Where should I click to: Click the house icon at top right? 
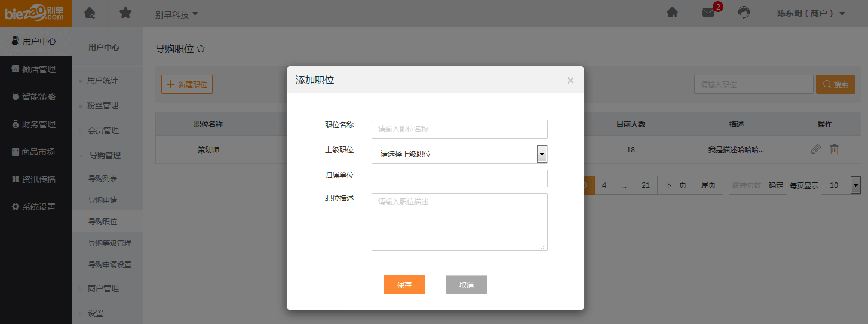(x=672, y=13)
